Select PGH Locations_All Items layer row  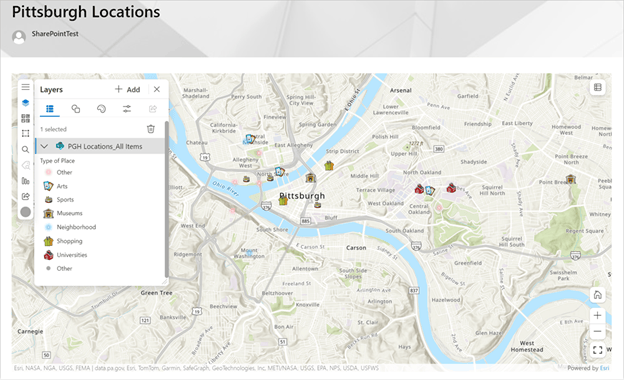tap(100, 146)
